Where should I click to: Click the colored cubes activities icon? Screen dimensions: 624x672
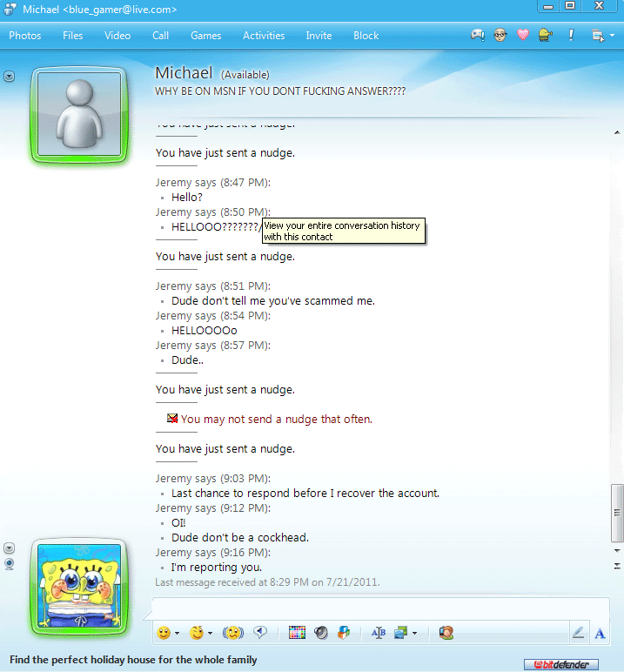tap(344, 633)
